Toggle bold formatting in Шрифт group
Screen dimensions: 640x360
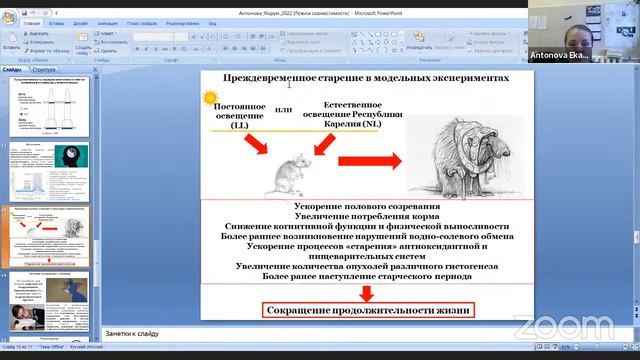(138, 49)
